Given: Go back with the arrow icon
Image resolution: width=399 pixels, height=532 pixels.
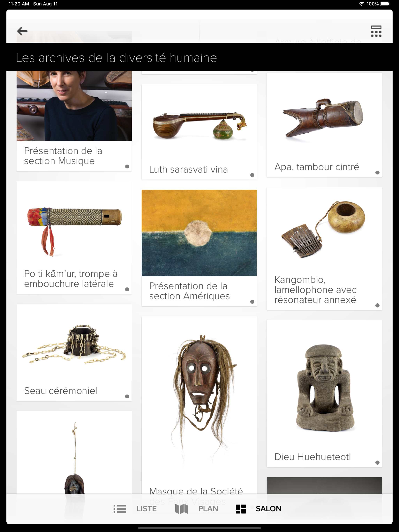Looking at the screenshot, I should (22, 31).
